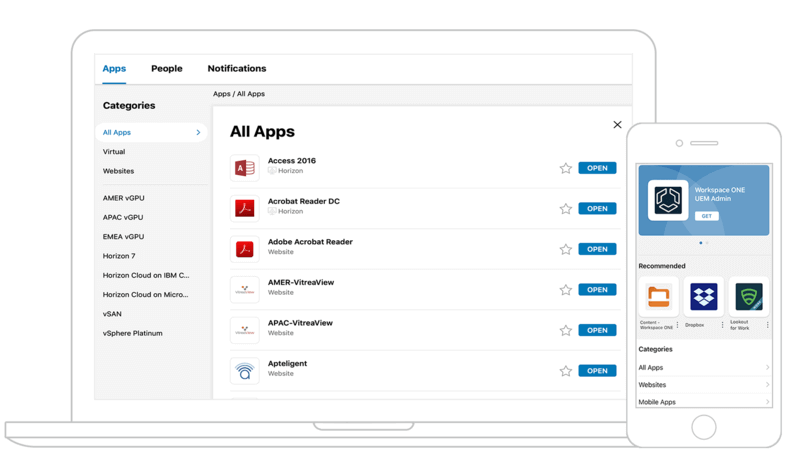This screenshot has height=468, width=786.
Task: Tap the Workspace ONE UEM Admin icon
Action: coord(665,200)
